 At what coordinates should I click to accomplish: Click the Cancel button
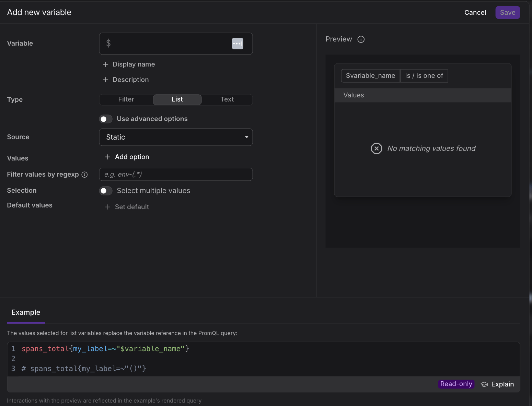[475, 13]
